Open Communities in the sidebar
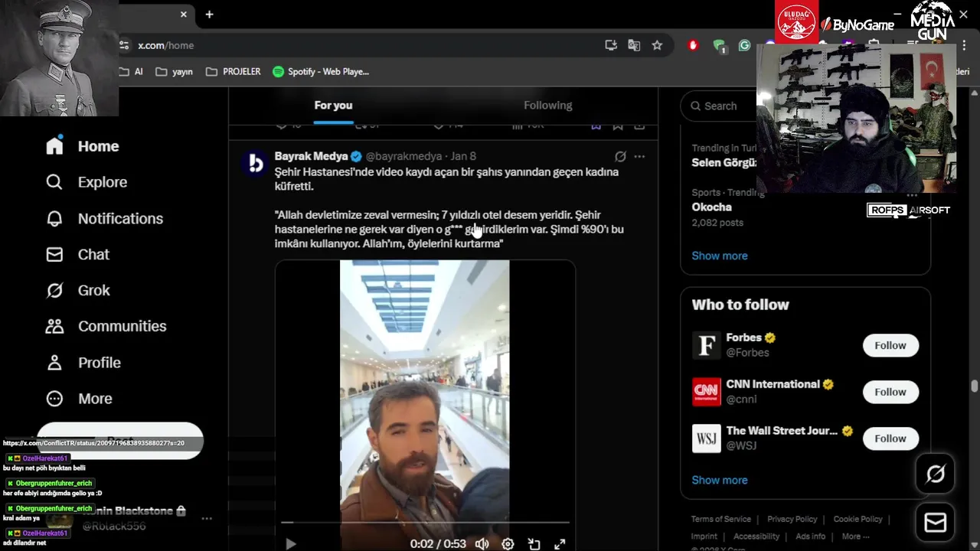This screenshot has width=980, height=551. [106, 326]
